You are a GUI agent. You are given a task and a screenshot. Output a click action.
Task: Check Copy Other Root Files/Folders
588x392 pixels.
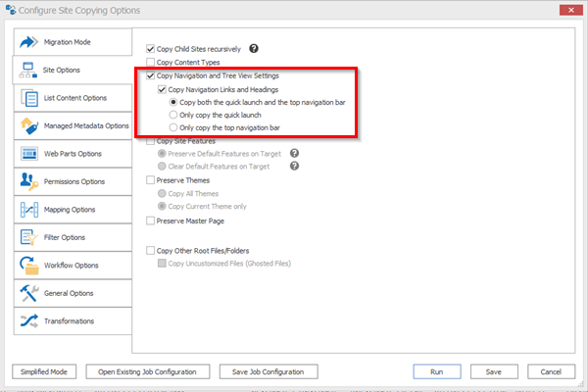[150, 250]
